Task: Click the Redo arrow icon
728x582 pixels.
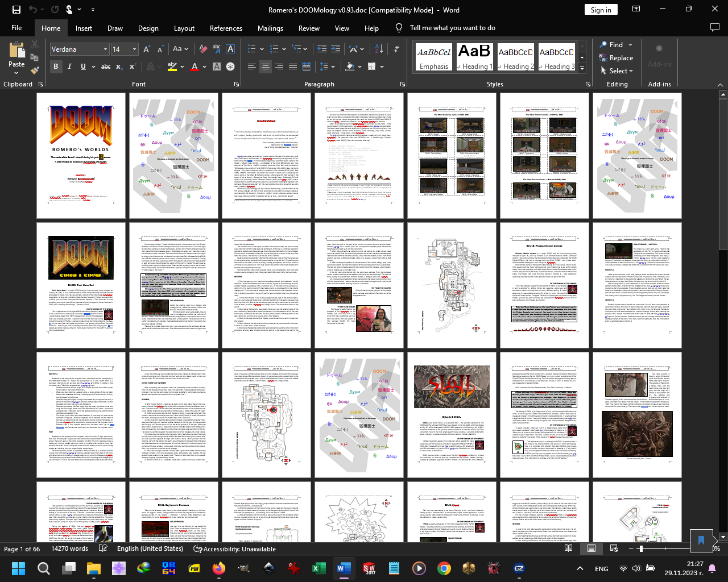Action: click(55, 10)
